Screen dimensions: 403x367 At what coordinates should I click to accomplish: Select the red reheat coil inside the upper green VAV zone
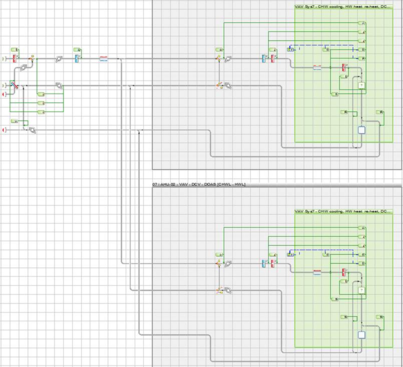tap(344, 68)
